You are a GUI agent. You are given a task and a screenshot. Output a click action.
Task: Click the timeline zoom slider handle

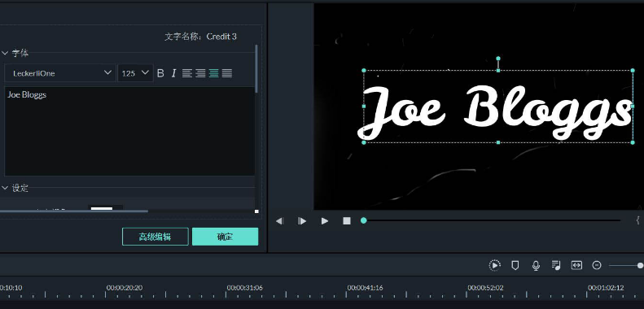(640, 266)
